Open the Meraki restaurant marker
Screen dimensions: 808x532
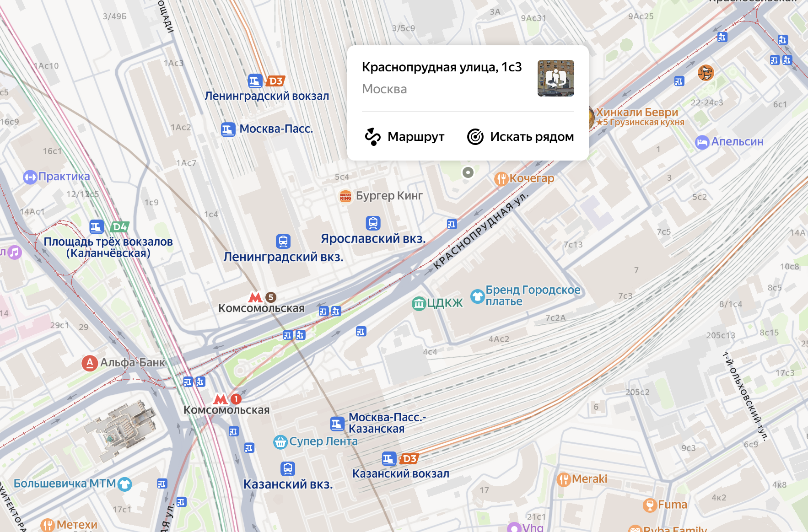564,479
